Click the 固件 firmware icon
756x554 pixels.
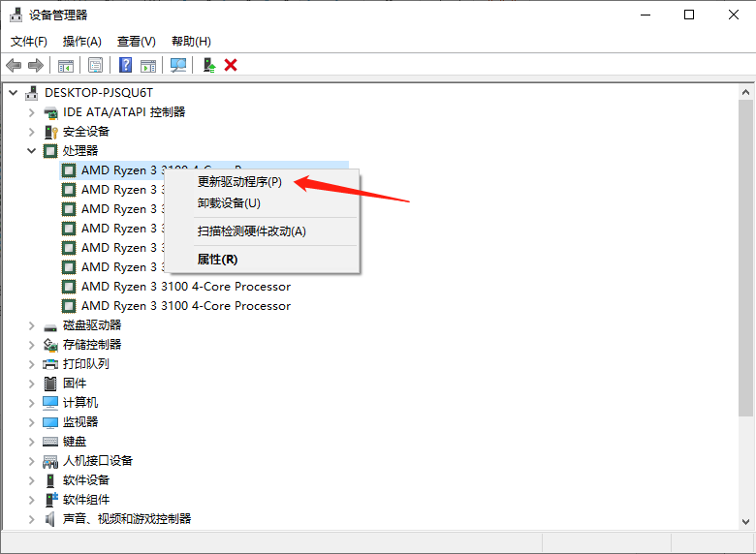click(x=50, y=384)
